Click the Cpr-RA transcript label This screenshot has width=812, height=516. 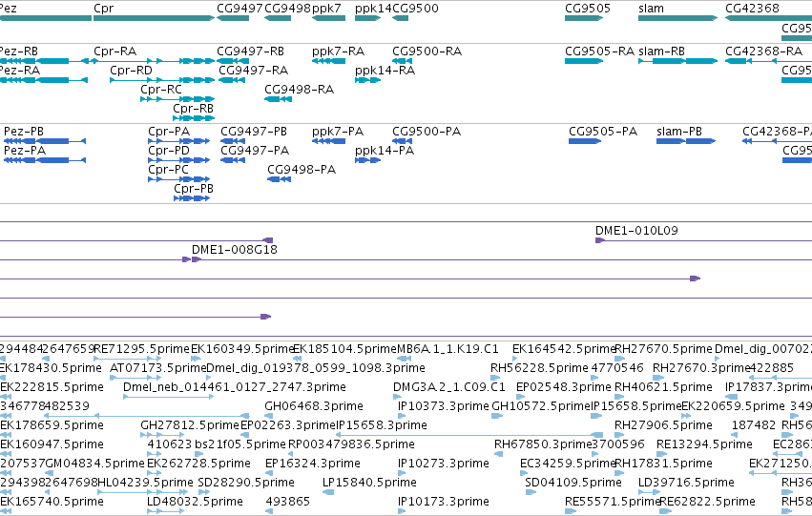115,52
